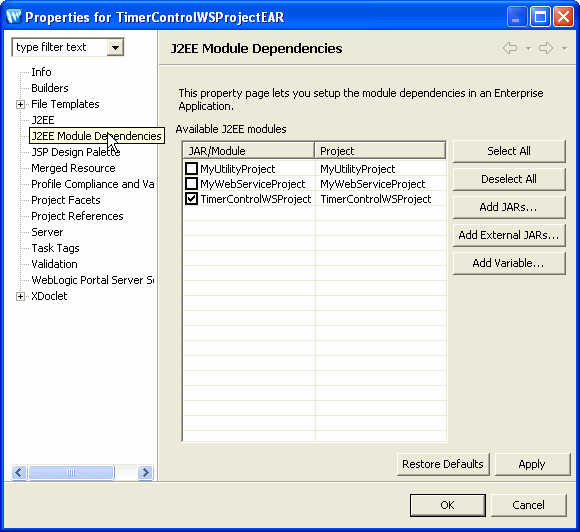Click the tree scrollbar right arrow
This screenshot has width=580, height=532.
tap(145, 472)
